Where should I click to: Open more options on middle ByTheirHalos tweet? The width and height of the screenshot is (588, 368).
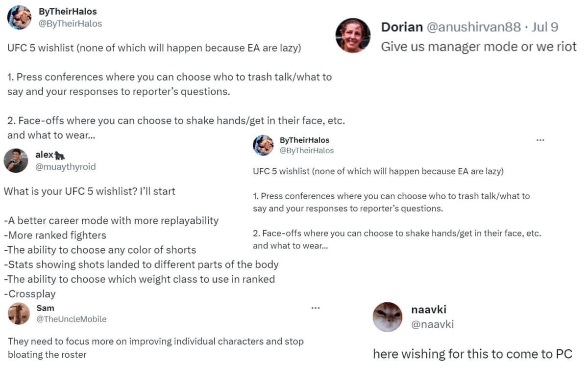coord(540,140)
